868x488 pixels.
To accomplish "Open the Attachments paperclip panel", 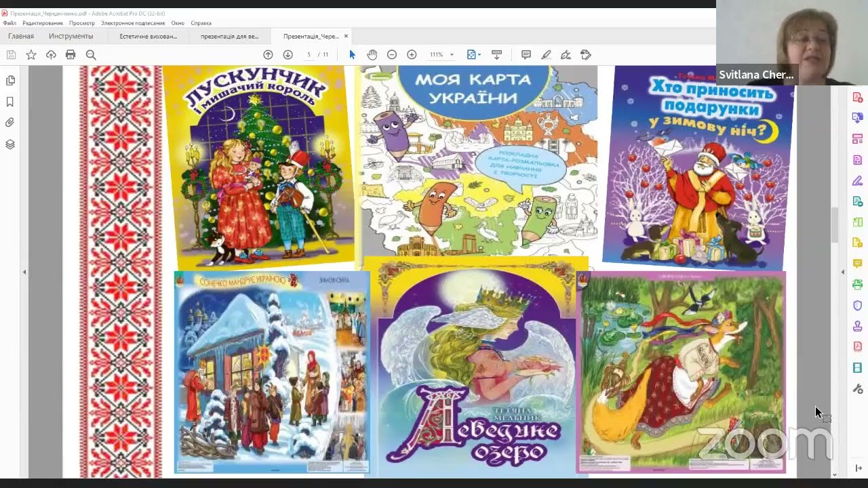I will tap(10, 123).
